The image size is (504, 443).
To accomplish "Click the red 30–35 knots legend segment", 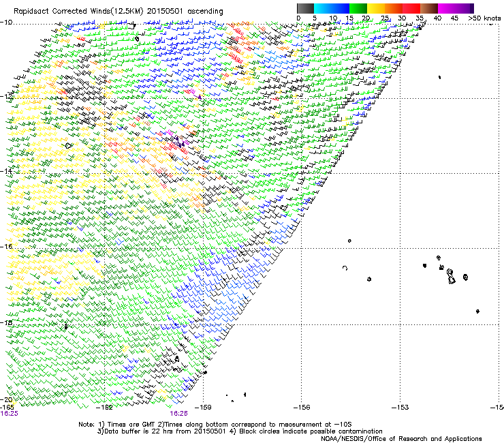I will [411, 8].
